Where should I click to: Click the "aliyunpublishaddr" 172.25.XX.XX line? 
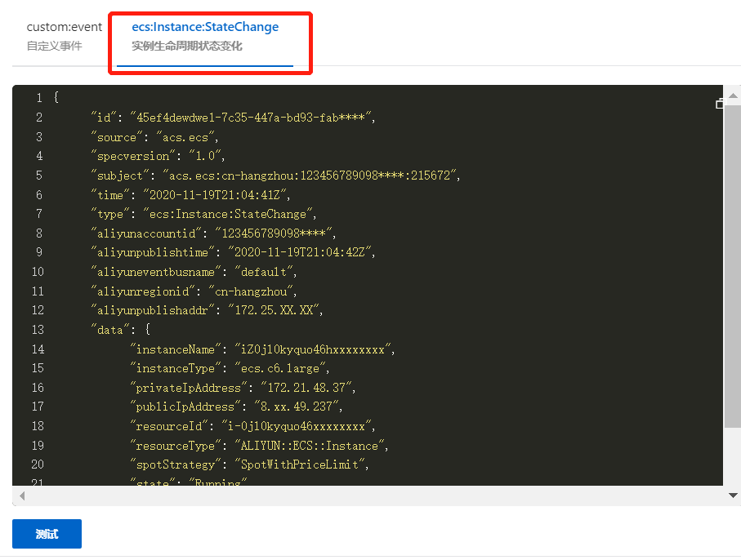(207, 310)
